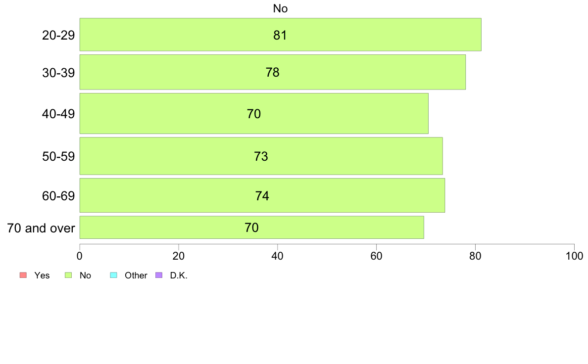Viewport: 588px width, 364px height.
Task: Select the 30-39 bar showing 78
Action: pyautogui.click(x=273, y=72)
